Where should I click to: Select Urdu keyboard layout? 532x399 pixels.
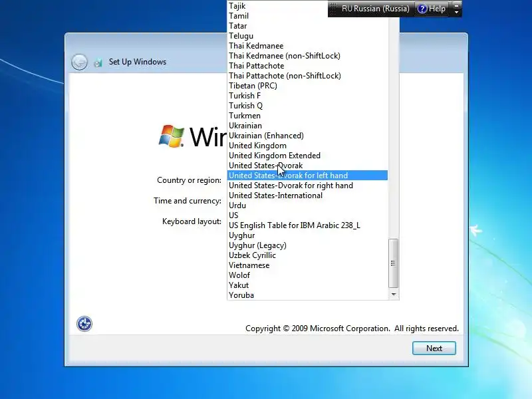click(x=307, y=205)
